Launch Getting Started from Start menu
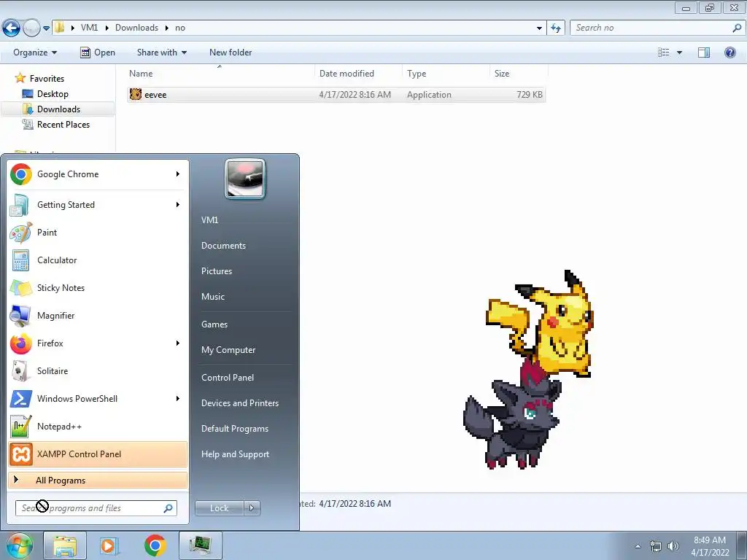 [98, 205]
